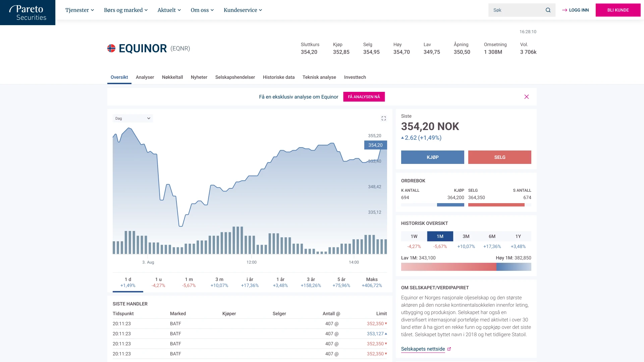Open the Investtech tab

click(355, 77)
